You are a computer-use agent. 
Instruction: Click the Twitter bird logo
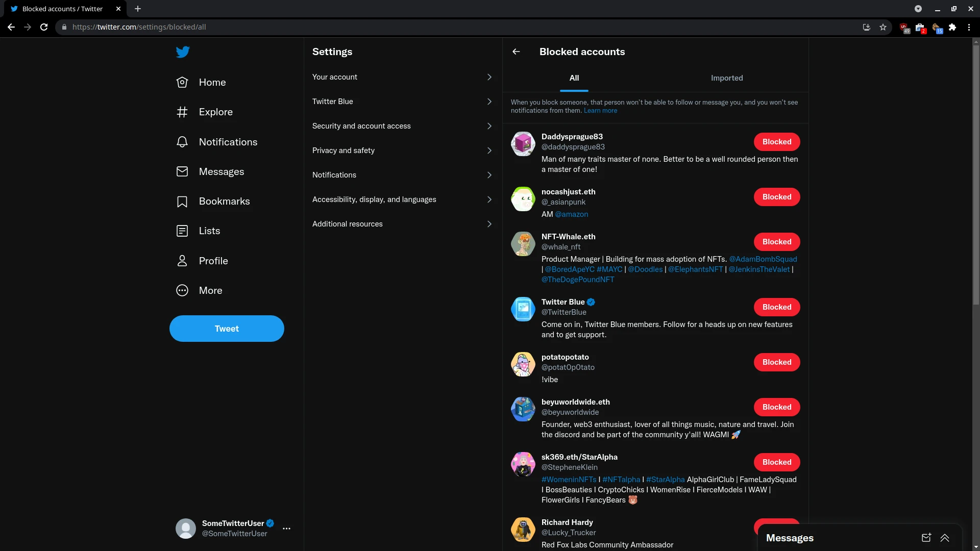(x=183, y=52)
